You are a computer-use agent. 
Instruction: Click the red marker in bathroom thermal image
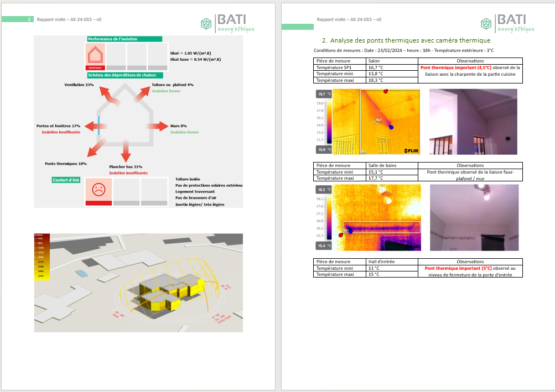[x=340, y=236]
